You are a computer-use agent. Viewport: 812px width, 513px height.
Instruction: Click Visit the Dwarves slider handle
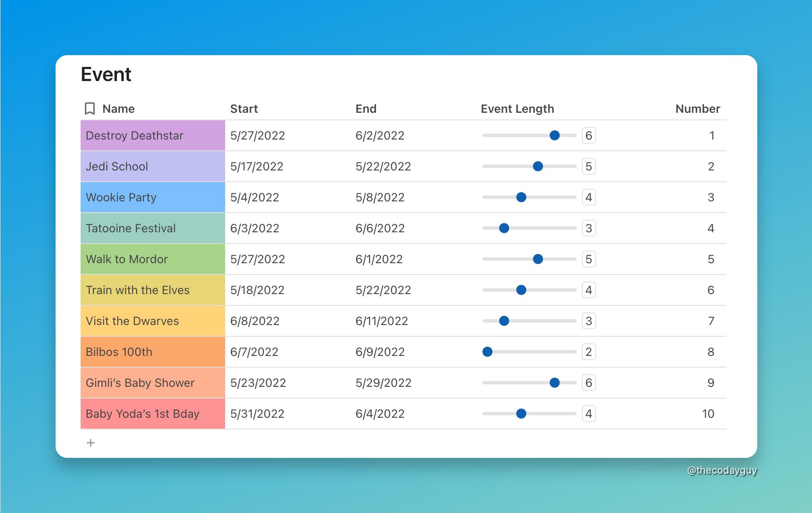[504, 321]
